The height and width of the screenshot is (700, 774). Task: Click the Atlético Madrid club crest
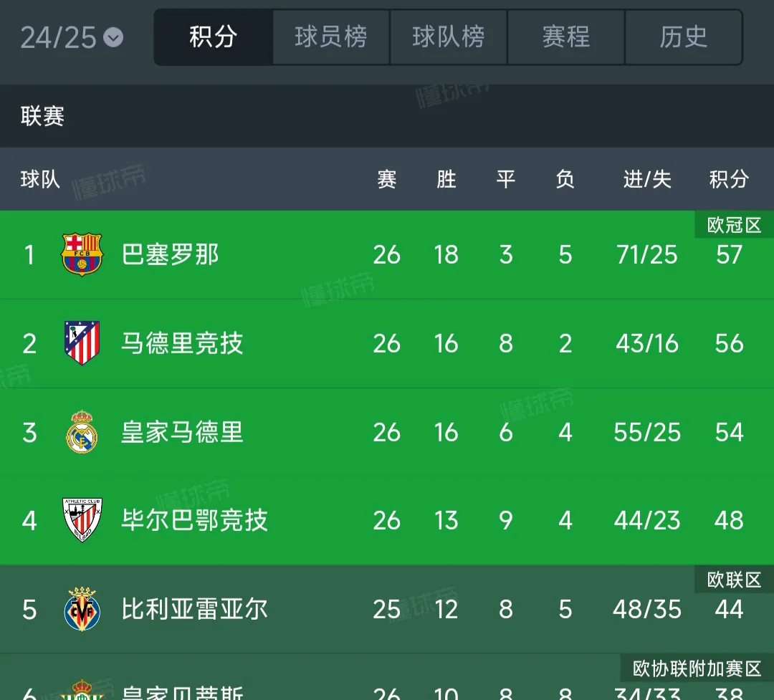pos(82,343)
